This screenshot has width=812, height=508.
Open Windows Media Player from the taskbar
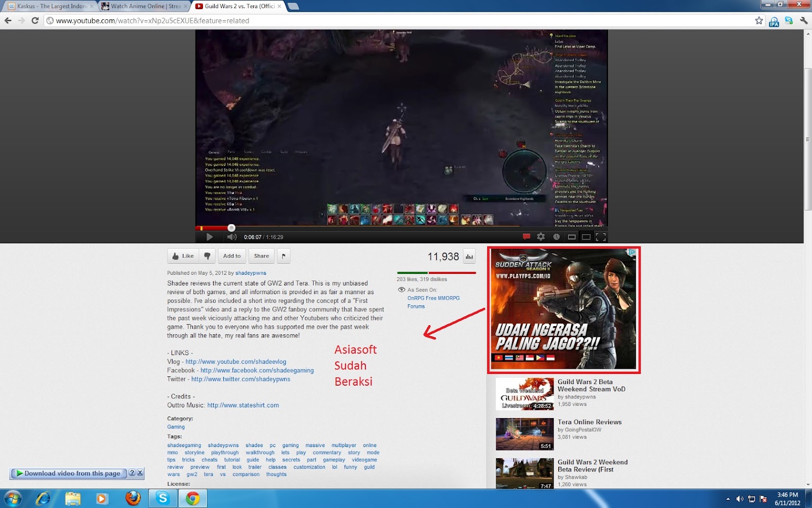coord(101,498)
